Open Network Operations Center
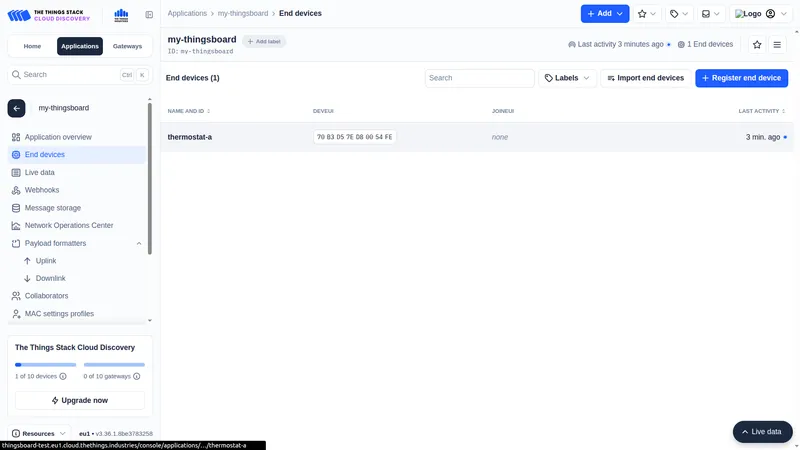This screenshot has width=800, height=450. pos(77,225)
